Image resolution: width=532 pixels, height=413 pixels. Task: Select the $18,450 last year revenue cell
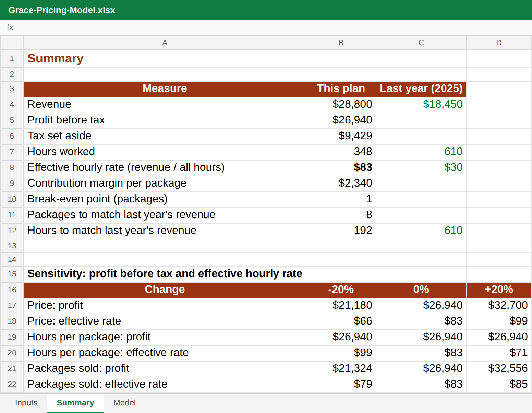point(421,105)
